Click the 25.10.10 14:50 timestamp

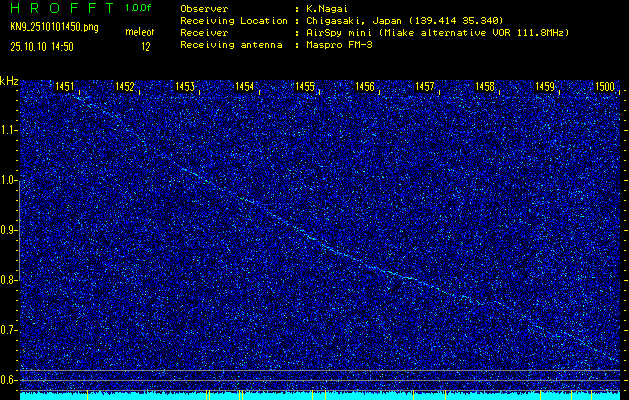pos(40,46)
